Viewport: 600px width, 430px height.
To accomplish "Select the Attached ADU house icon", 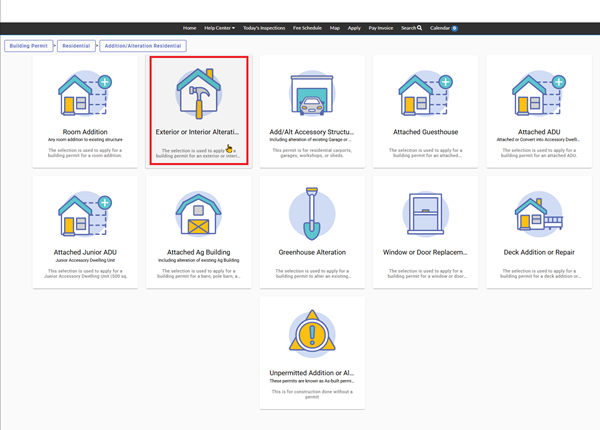I will tap(539, 94).
